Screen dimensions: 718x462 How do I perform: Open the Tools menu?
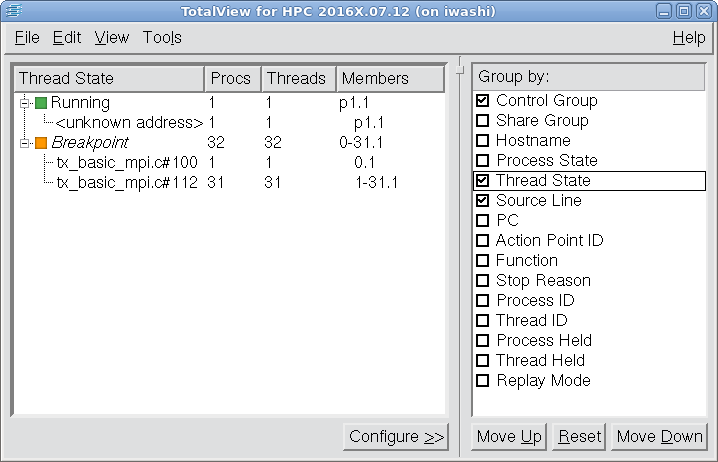(x=162, y=38)
